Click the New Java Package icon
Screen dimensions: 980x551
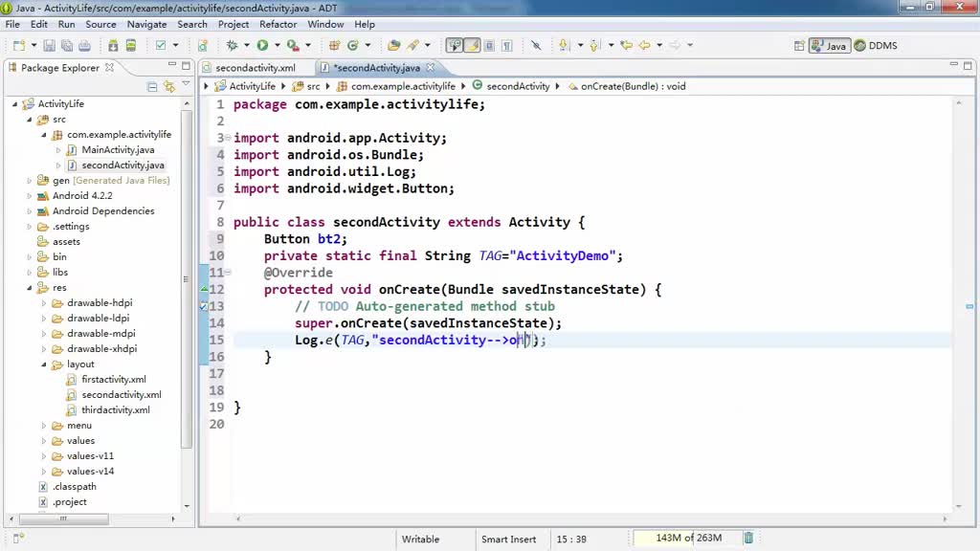(334, 46)
